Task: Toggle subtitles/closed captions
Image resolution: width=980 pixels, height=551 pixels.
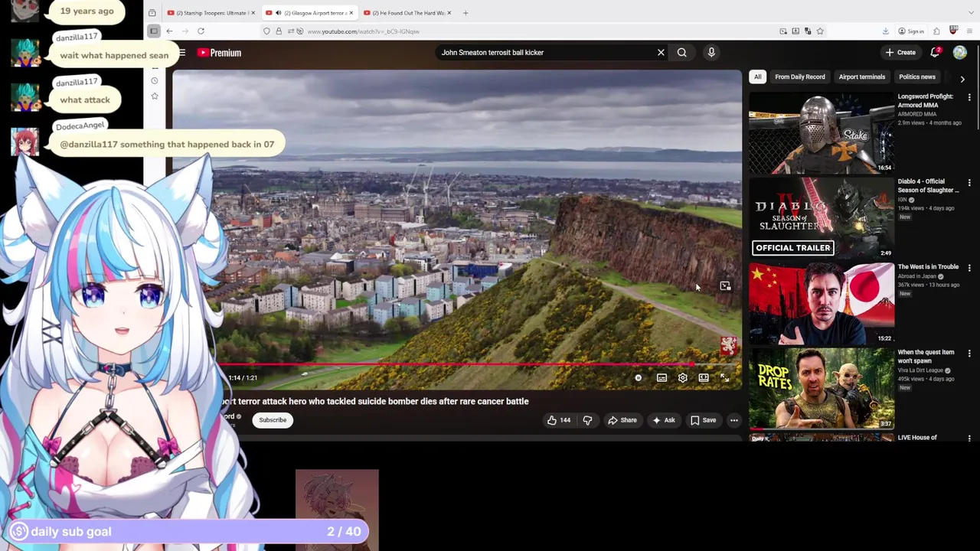Action: point(661,378)
